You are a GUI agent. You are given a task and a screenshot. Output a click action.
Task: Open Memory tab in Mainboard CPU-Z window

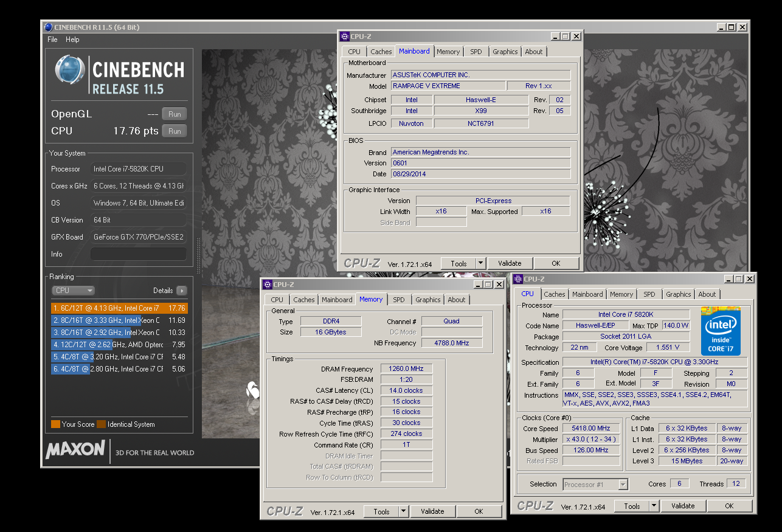coord(448,52)
